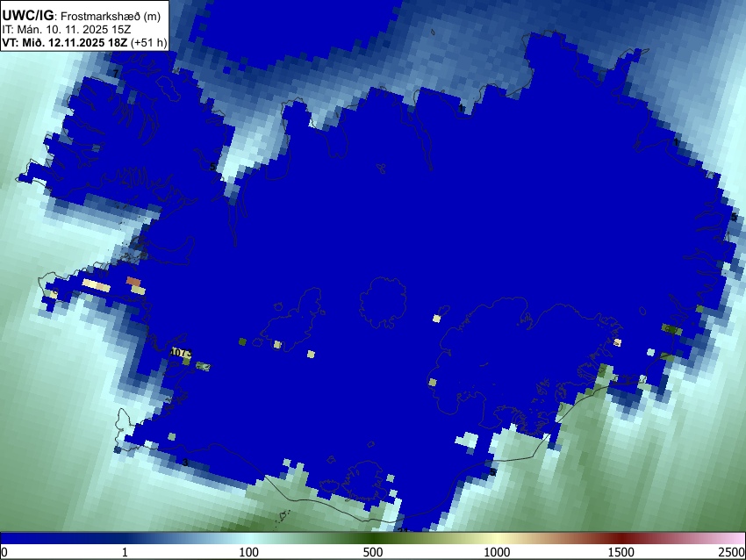Click the "1000" label on the colour scale
The width and height of the screenshot is (746, 560).
tap(497, 552)
